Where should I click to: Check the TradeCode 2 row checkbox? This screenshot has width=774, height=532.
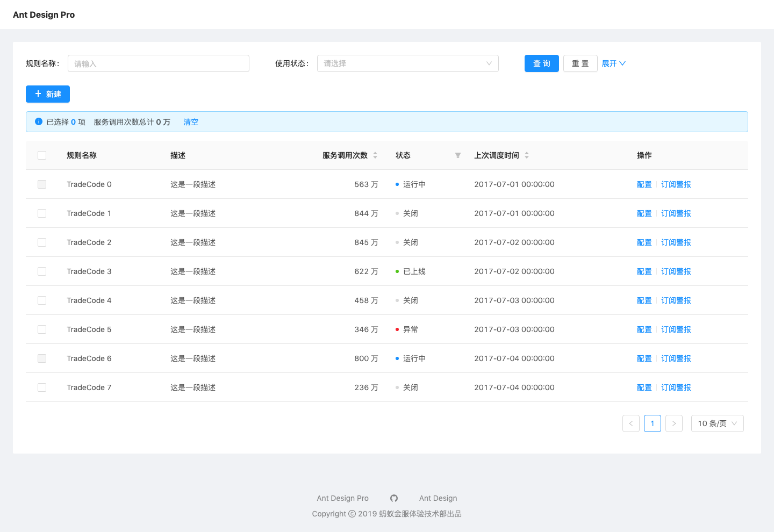42,242
